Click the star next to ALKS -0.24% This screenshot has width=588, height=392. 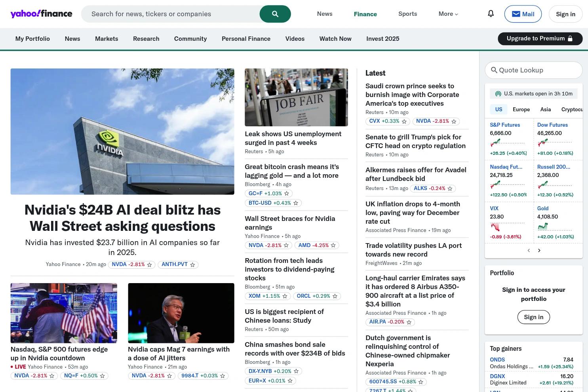pyautogui.click(x=450, y=188)
